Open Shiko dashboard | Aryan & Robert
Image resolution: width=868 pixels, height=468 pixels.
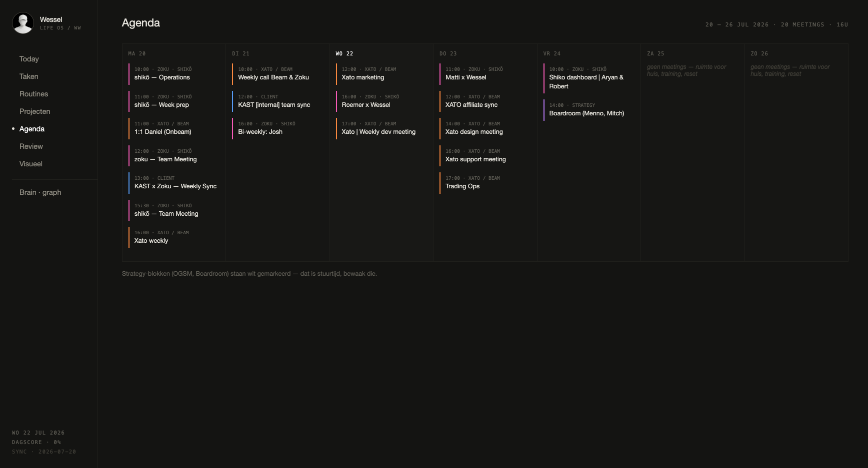(588, 78)
